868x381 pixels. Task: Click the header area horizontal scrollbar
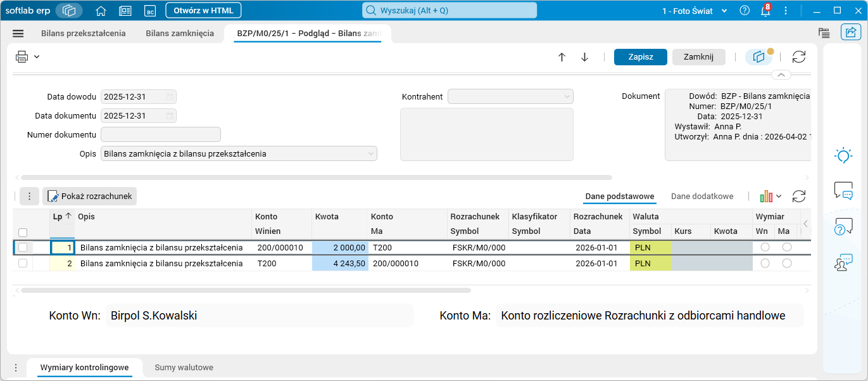(x=316, y=178)
